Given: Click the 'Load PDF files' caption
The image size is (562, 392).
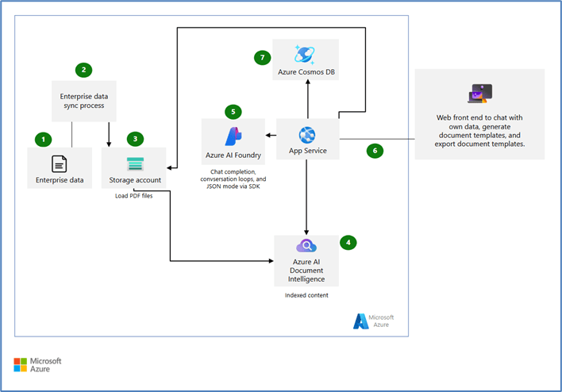Looking at the screenshot, I should tap(134, 196).
